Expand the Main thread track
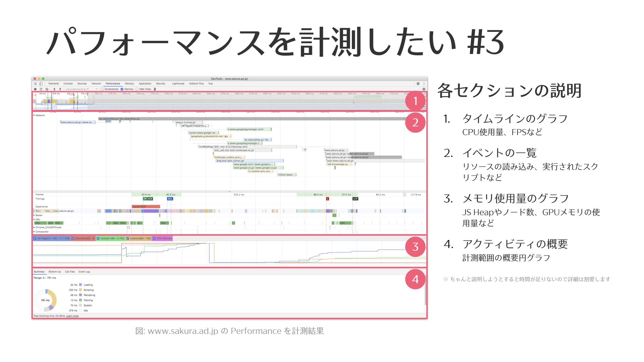The height and width of the screenshot is (362, 644). click(x=34, y=211)
